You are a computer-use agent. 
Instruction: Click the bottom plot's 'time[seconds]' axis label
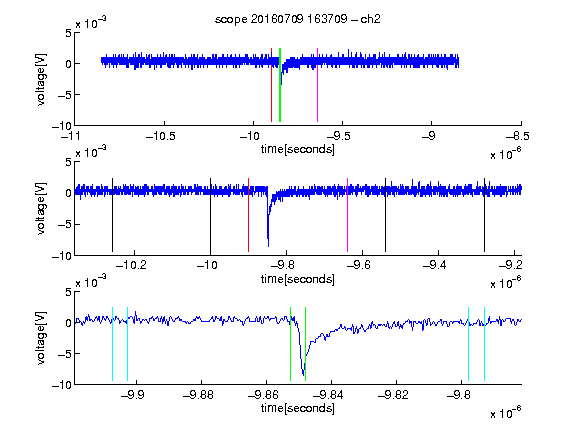(x=298, y=408)
